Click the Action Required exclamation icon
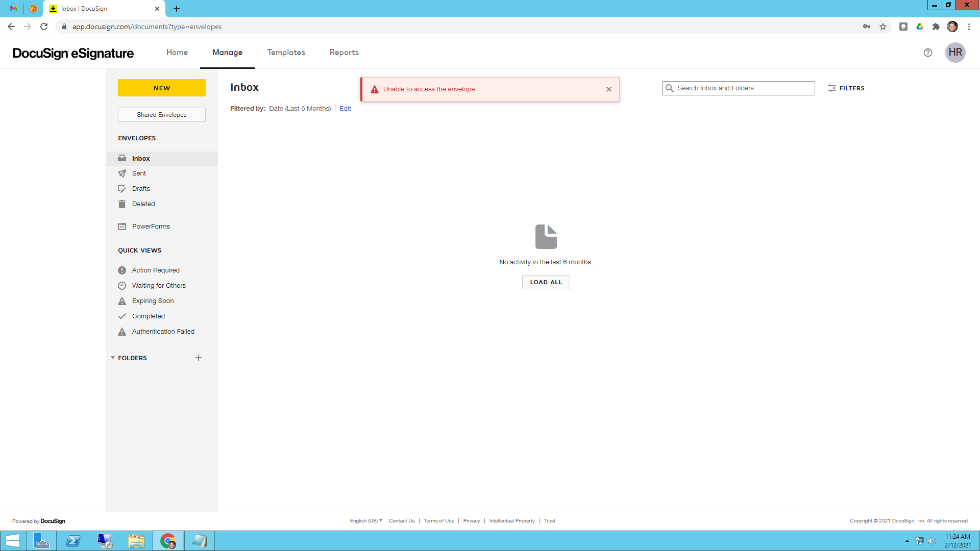This screenshot has width=980, height=551. (122, 270)
